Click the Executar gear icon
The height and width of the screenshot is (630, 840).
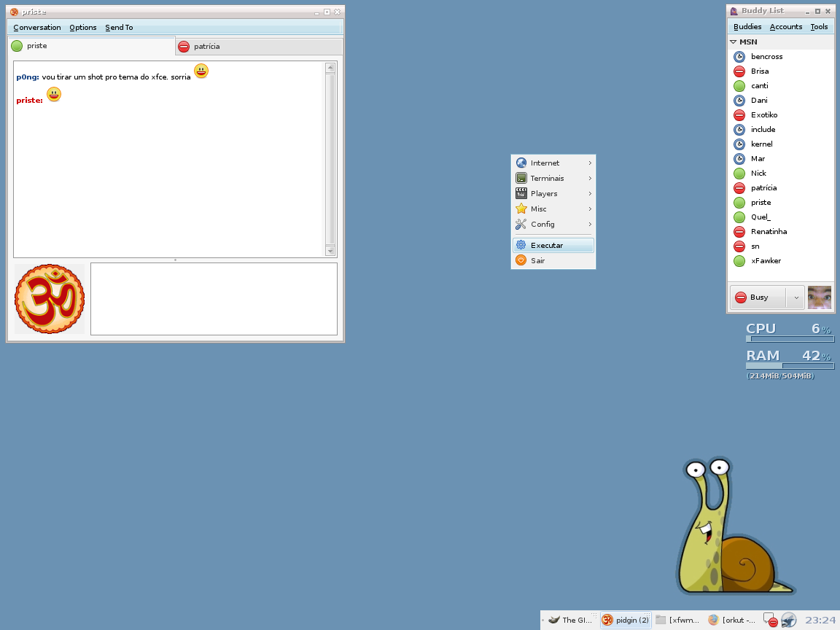pyautogui.click(x=521, y=245)
